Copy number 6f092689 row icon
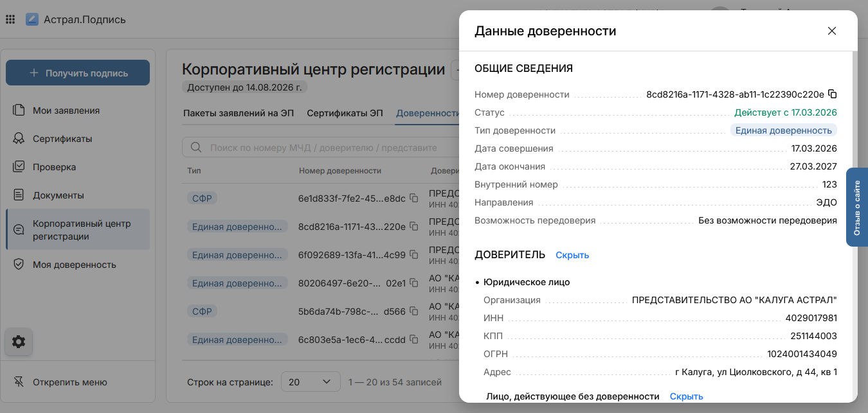868x413 pixels. (414, 255)
